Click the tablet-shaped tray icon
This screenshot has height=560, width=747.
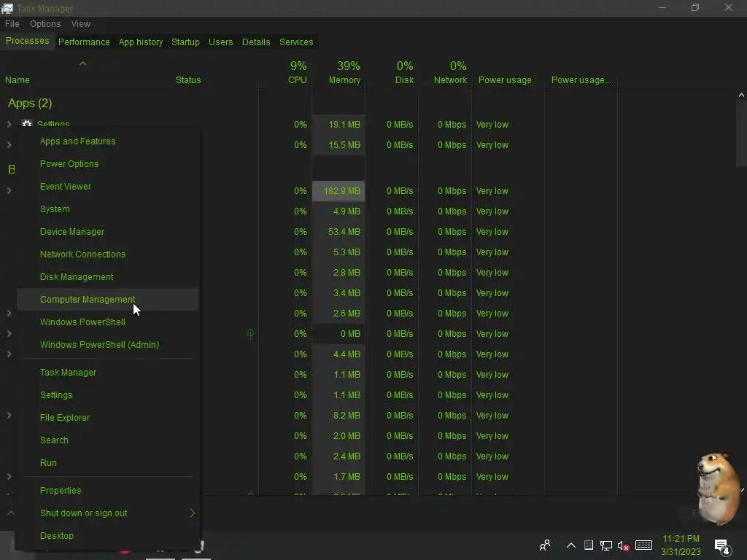click(x=589, y=545)
